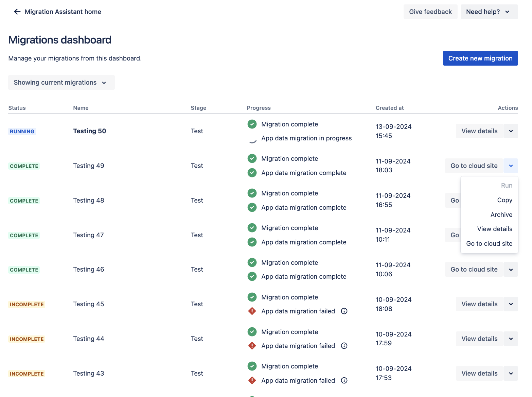Expand actions chevron for Testing 44
Screen dimensions: 532x397
pyautogui.click(x=511, y=339)
